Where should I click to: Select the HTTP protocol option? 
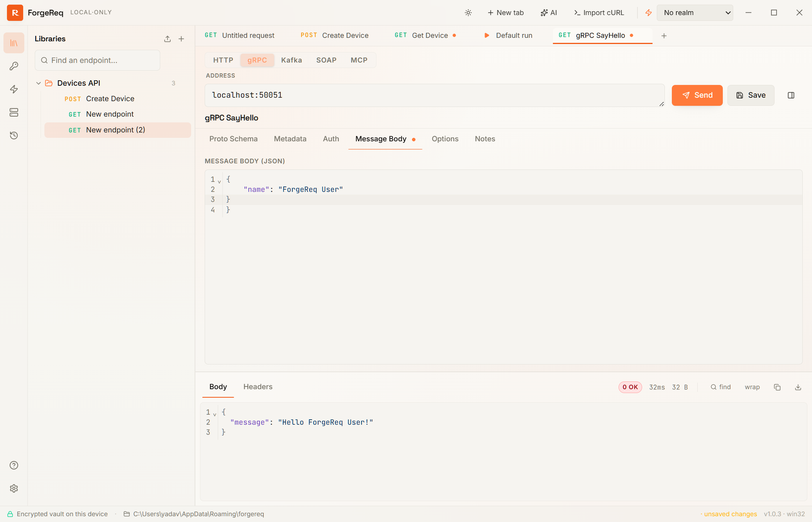coord(223,60)
